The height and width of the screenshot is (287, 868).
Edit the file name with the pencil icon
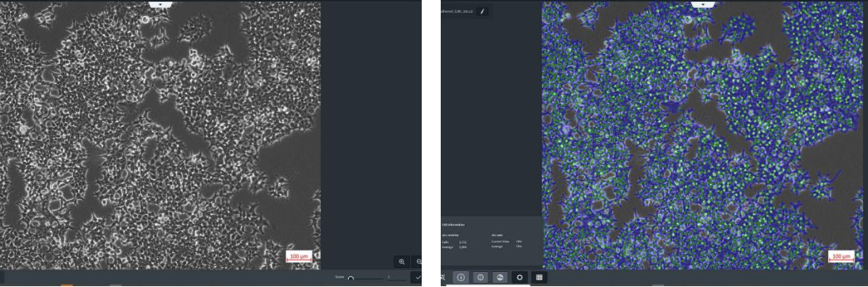click(x=482, y=10)
